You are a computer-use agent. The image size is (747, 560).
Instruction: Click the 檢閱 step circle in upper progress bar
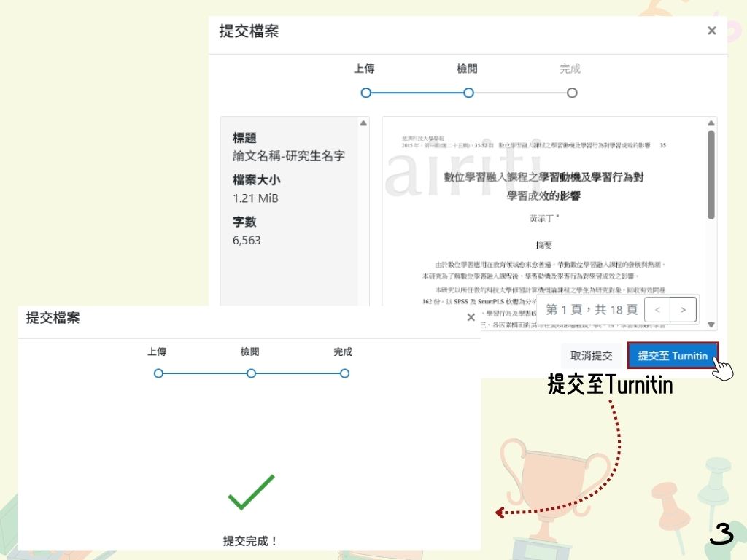[468, 93]
